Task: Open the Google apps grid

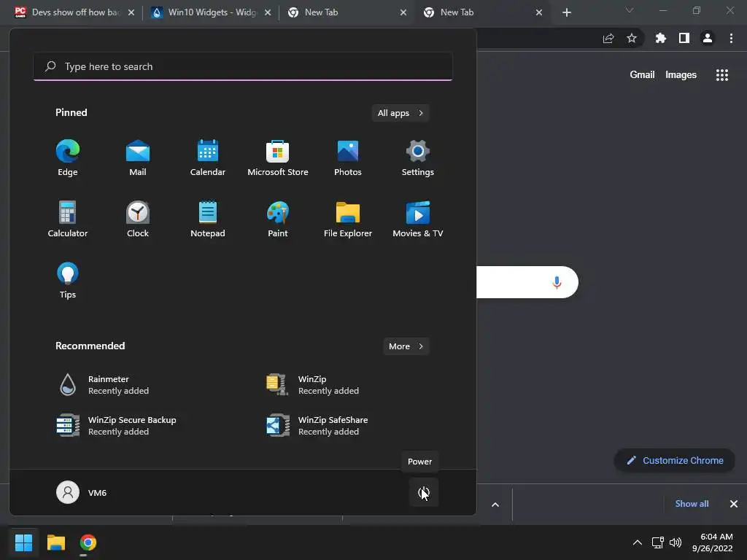Action: pyautogui.click(x=722, y=75)
